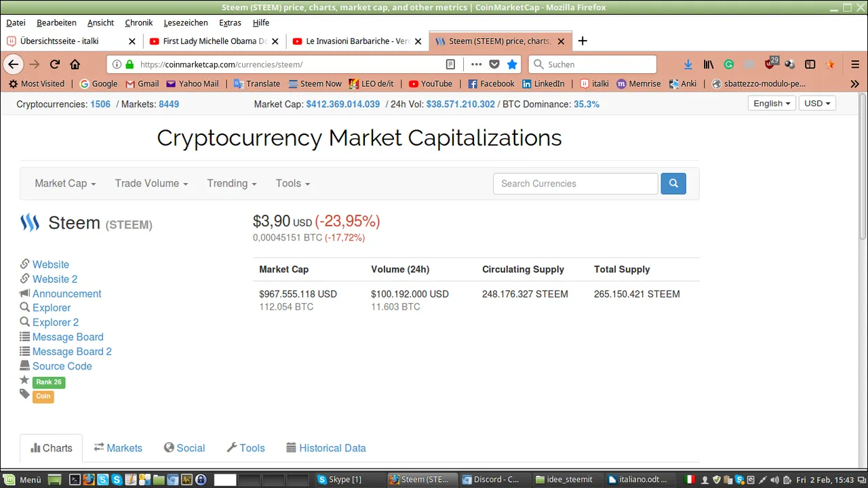Click the blue bookmark star
This screenshot has height=488, width=868.
[x=512, y=64]
